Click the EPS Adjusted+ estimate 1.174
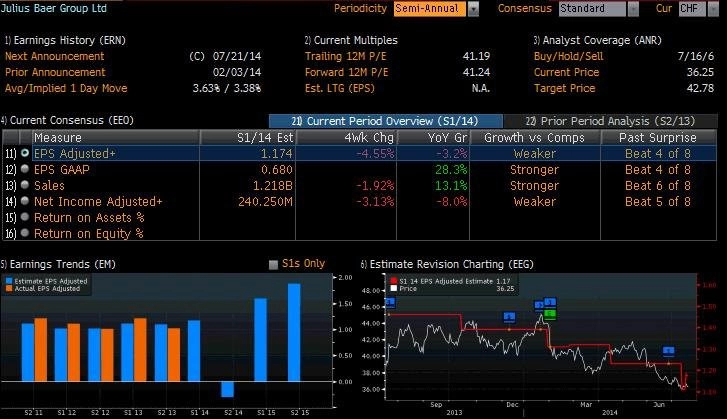 coord(277,153)
